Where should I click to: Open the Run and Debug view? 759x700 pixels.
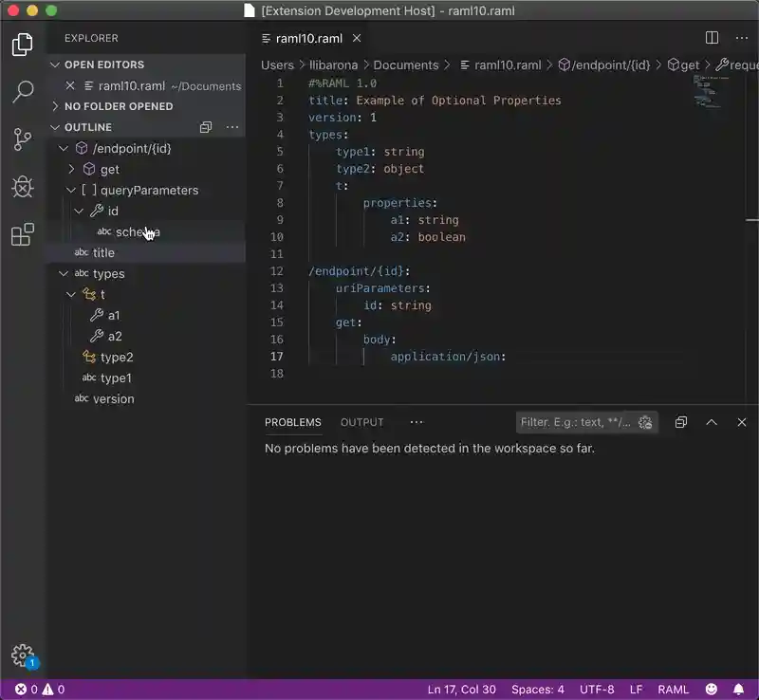tap(23, 187)
